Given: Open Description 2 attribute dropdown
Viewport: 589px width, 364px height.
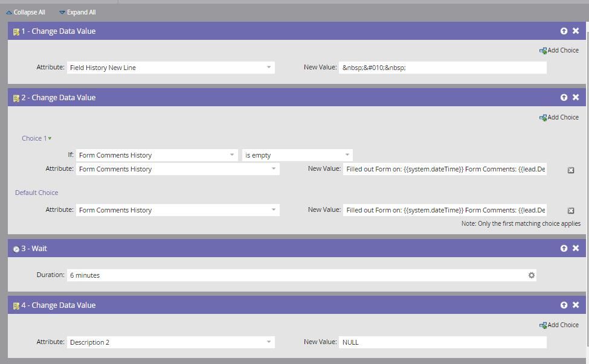Looking at the screenshot, I should (269, 342).
